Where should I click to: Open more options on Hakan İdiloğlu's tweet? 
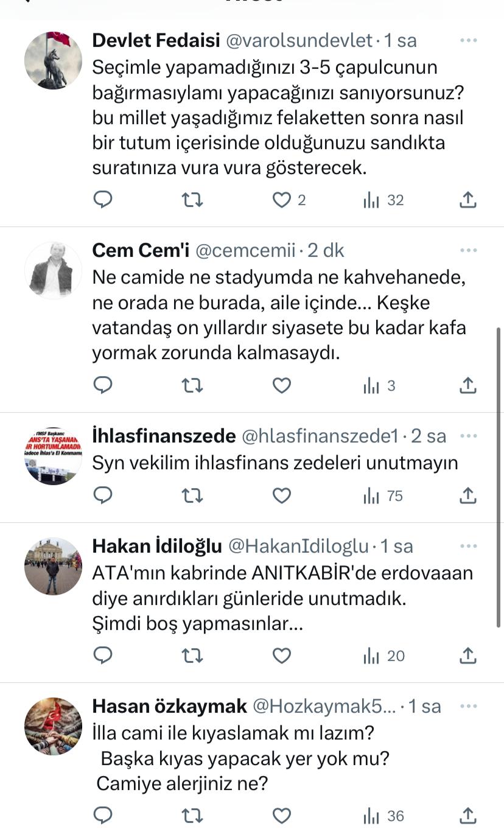tap(468, 547)
